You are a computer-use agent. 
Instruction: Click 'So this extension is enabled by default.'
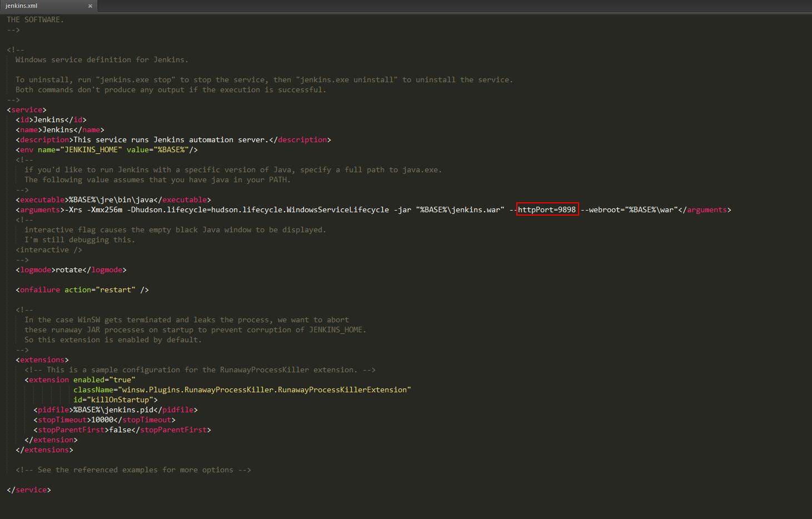point(113,340)
